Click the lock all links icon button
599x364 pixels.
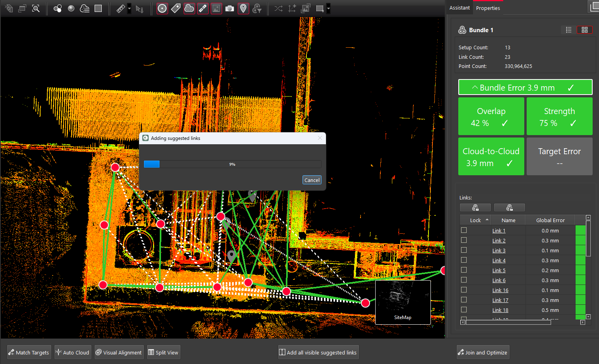tap(475, 207)
